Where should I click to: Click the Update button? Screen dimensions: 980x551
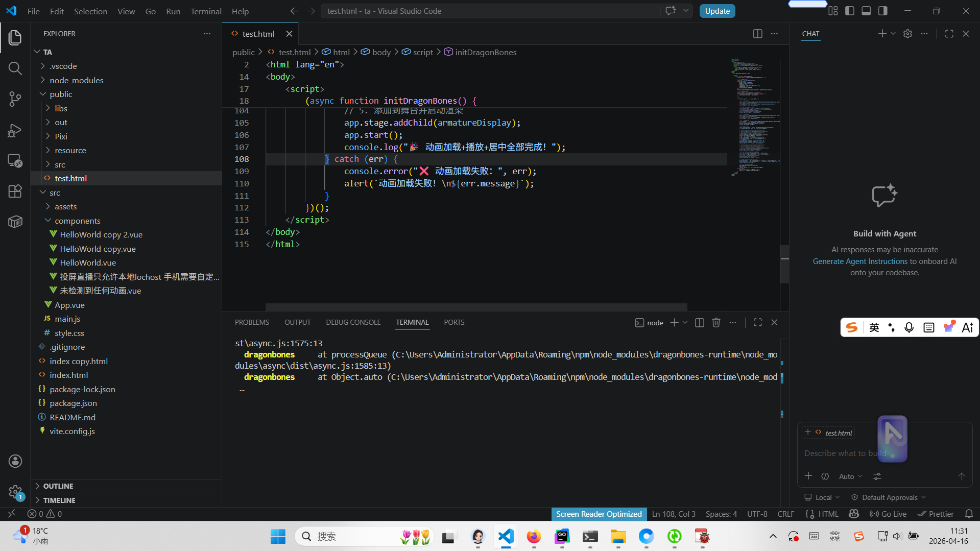click(717, 11)
